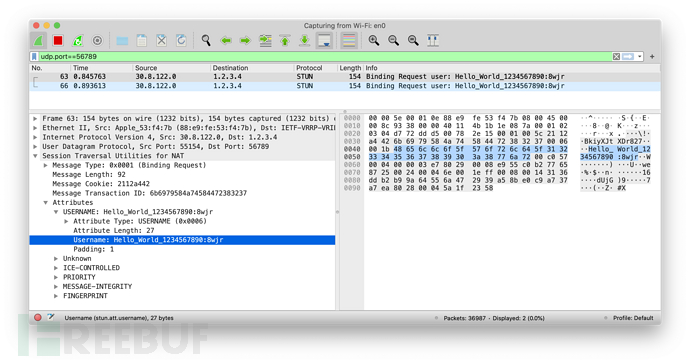This screenshot has height=363, width=690.
Task: Expand the MESSAGE-INTEGRITY attribute
Action: (x=56, y=286)
